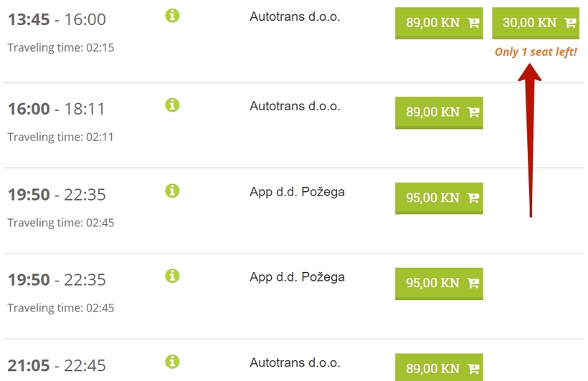Click cart icon on 13:45 bus 89,00 KN
Image resolution: width=588 pixels, height=381 pixels.
pos(473,23)
